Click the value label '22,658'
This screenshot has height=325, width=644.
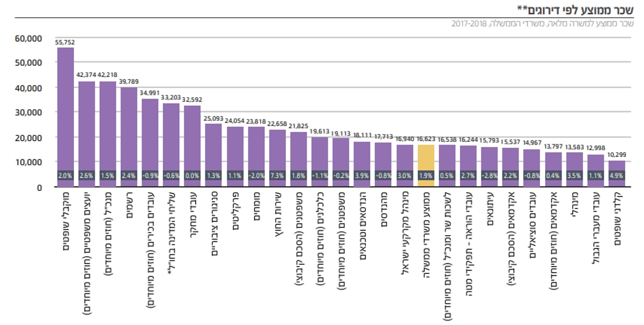(x=277, y=124)
